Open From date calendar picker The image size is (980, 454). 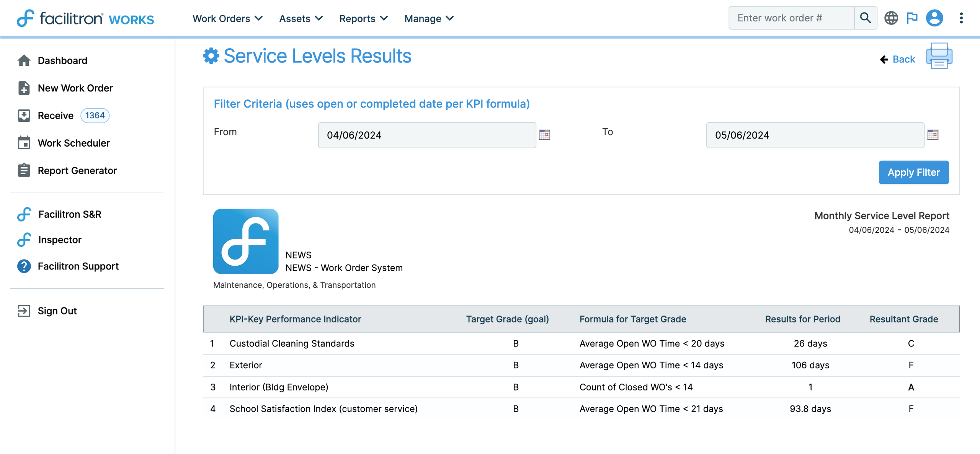(x=544, y=135)
